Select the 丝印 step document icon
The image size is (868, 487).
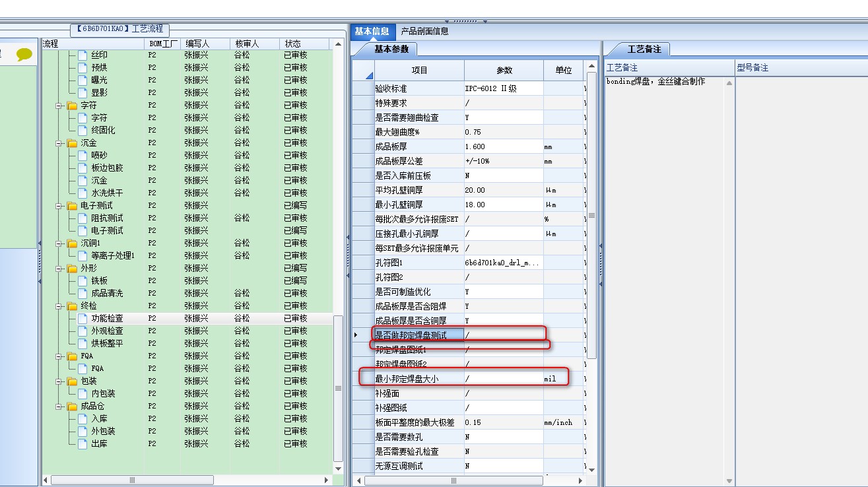point(83,55)
